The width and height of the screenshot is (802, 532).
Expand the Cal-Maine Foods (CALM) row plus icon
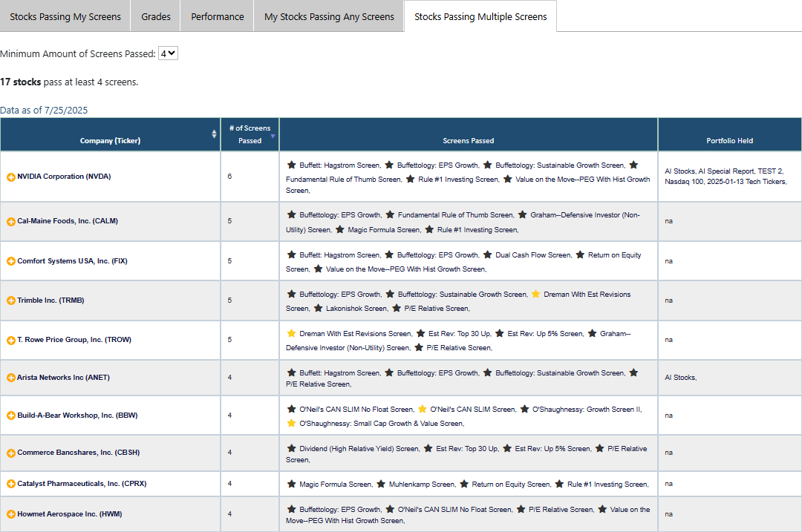tap(10, 222)
